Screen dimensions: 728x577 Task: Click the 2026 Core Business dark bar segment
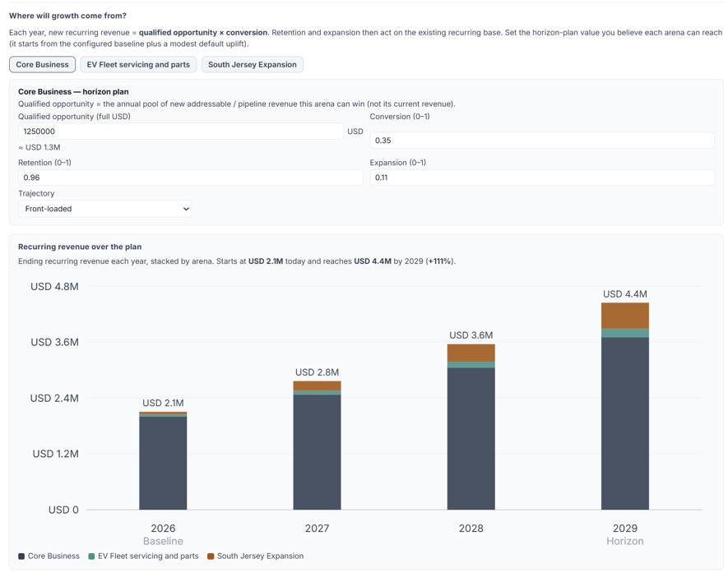(163, 463)
